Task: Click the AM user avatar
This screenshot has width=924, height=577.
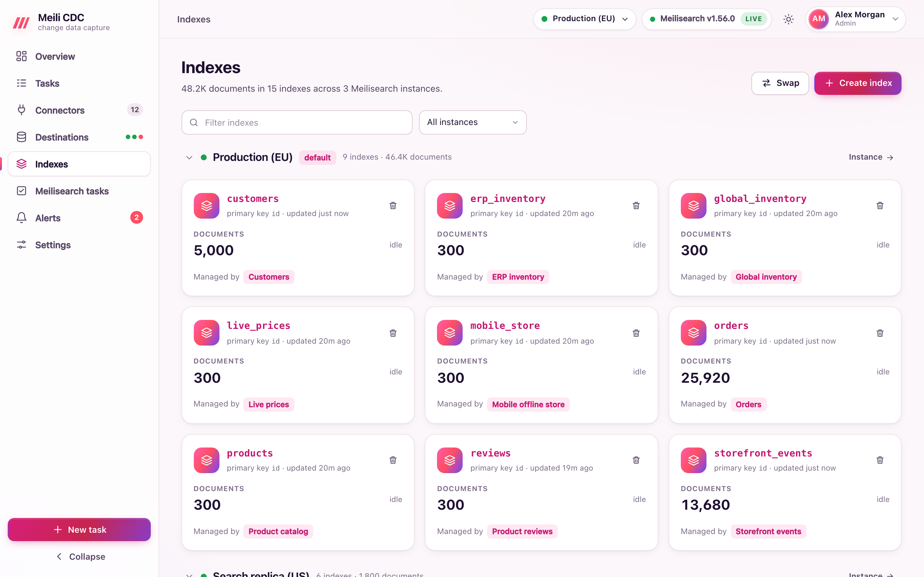Action: pyautogui.click(x=818, y=19)
